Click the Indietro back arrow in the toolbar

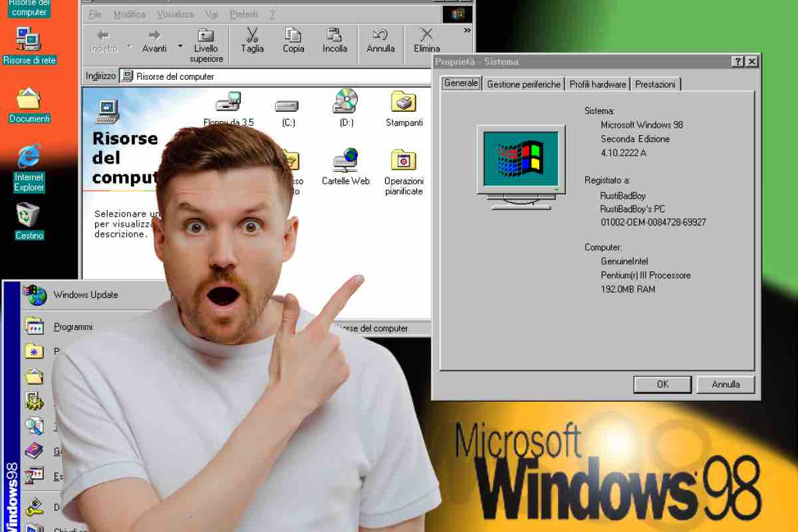click(103, 40)
